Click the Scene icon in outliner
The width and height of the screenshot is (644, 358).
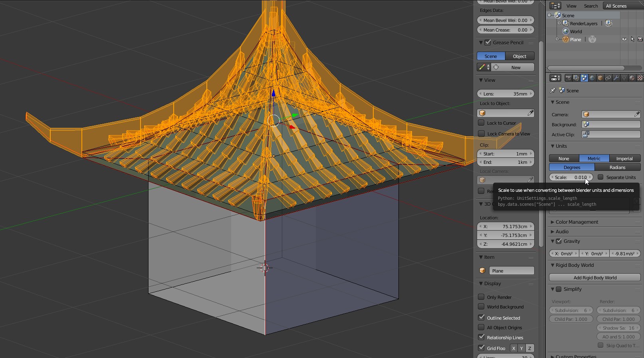tap(558, 15)
